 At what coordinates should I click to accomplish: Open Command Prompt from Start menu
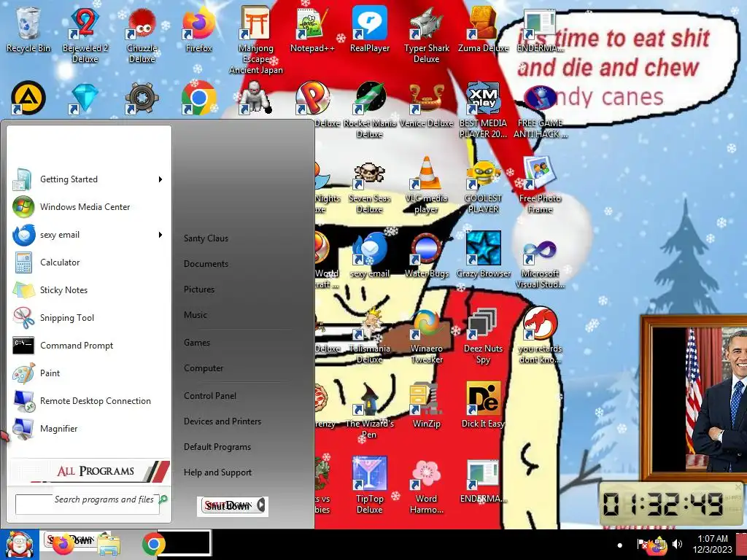coord(89,346)
